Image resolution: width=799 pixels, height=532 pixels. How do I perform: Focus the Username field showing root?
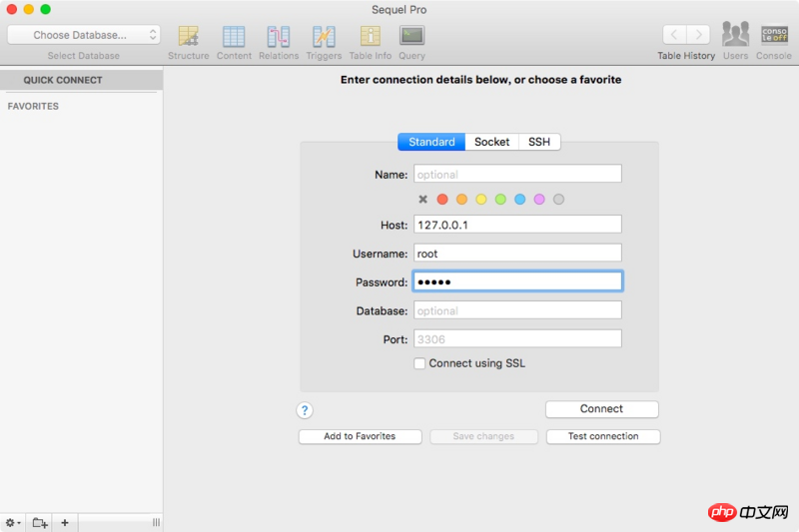tap(517, 253)
